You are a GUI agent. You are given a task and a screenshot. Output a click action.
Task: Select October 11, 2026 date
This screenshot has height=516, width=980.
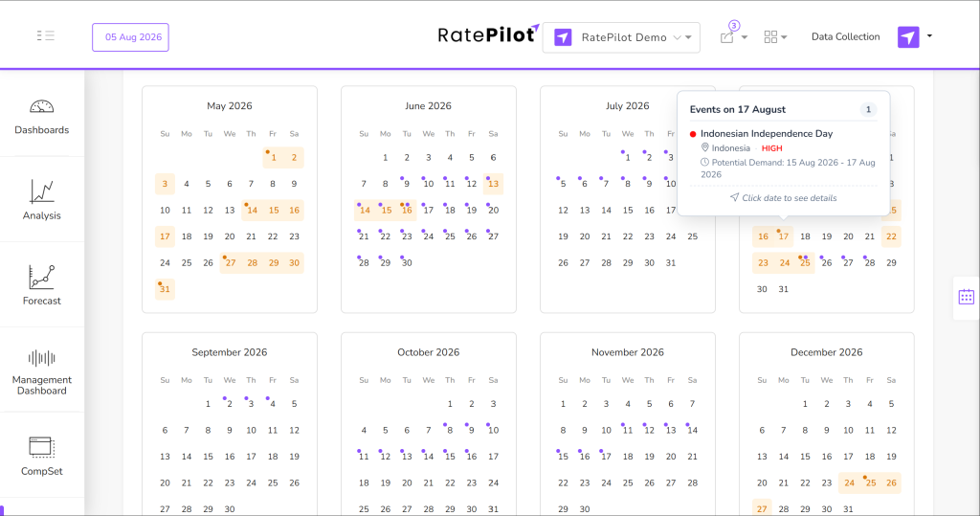click(x=364, y=457)
